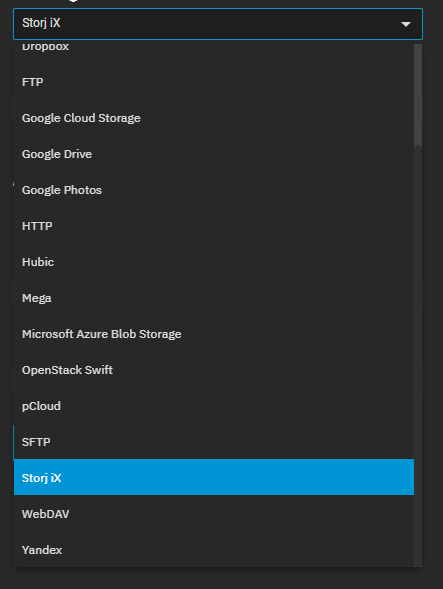This screenshot has height=589, width=443.
Task: Click the Storj iX provider combo box
Action: (218, 24)
